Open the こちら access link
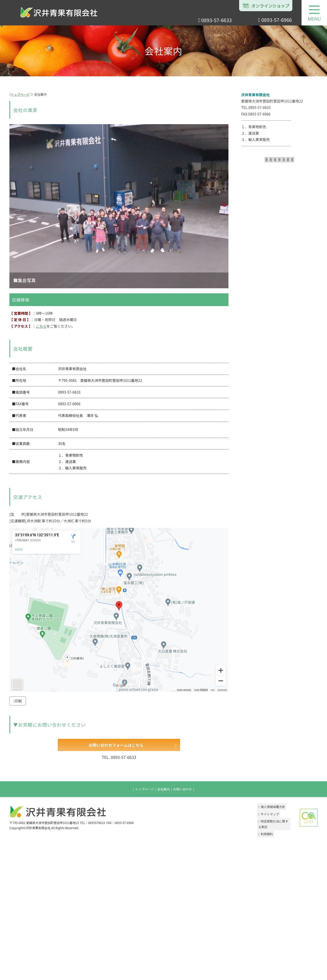This screenshot has height=980, width=327. click(x=41, y=326)
